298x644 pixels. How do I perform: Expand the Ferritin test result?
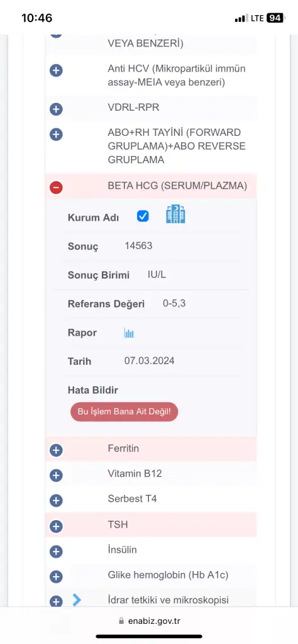click(x=151, y=449)
